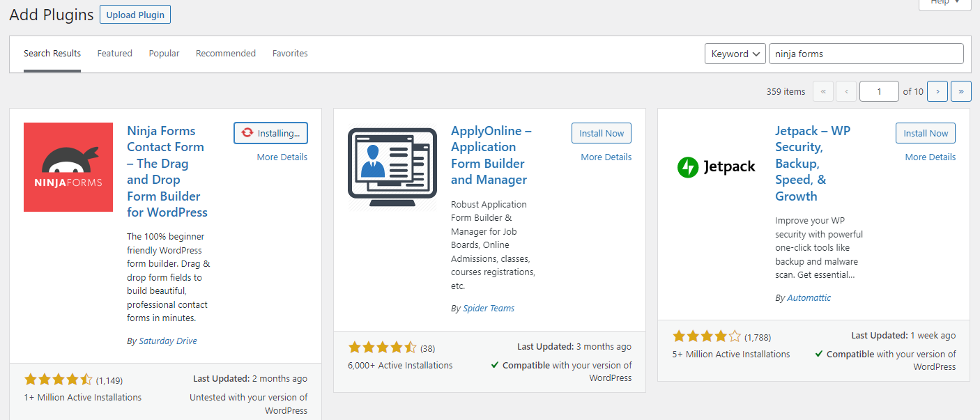Image resolution: width=980 pixels, height=420 pixels.
Task: Open More Details for Jetpack
Action: pyautogui.click(x=931, y=157)
